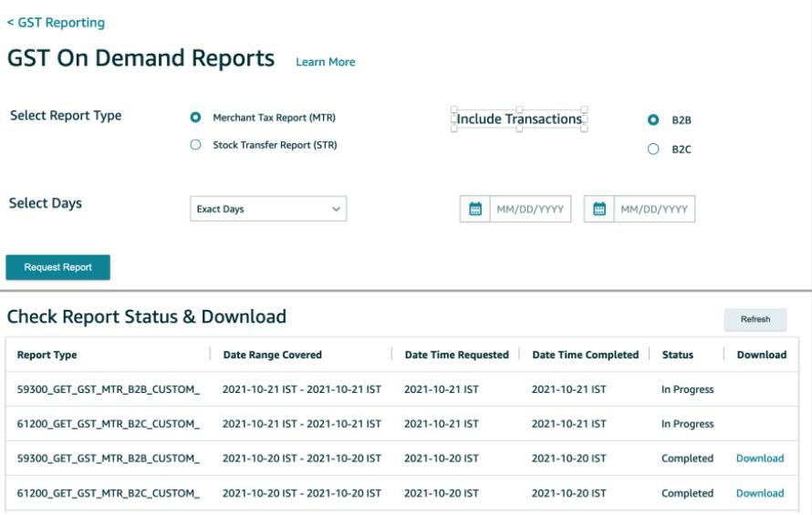The height and width of the screenshot is (515, 812).
Task: Select the completed 61200_GET_GST_MTR_B2C_CUSTOM_ report name
Action: pyautogui.click(x=109, y=493)
